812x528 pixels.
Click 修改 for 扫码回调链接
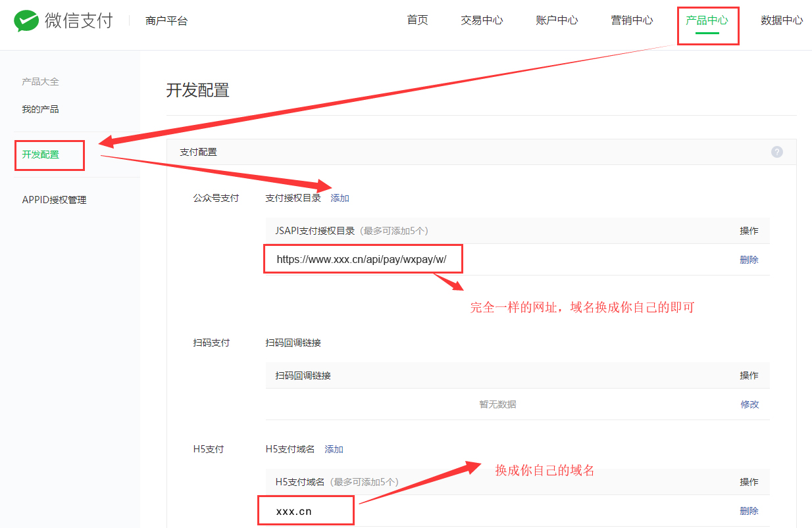click(749, 404)
